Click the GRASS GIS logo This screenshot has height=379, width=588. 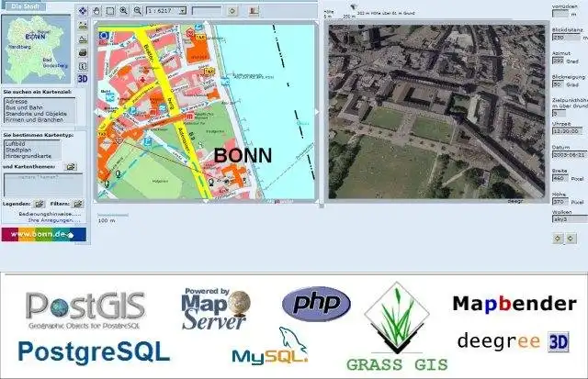point(397,327)
